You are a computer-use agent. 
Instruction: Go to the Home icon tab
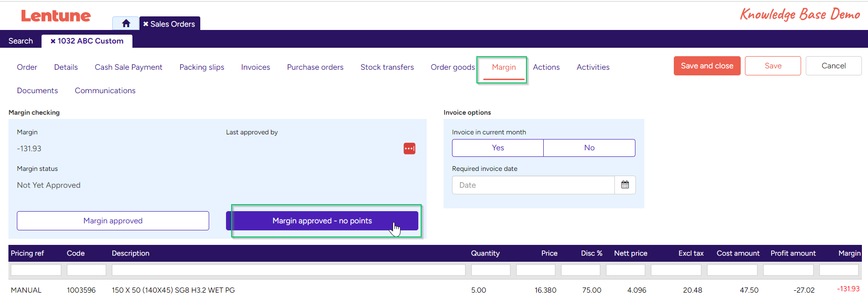pos(126,23)
